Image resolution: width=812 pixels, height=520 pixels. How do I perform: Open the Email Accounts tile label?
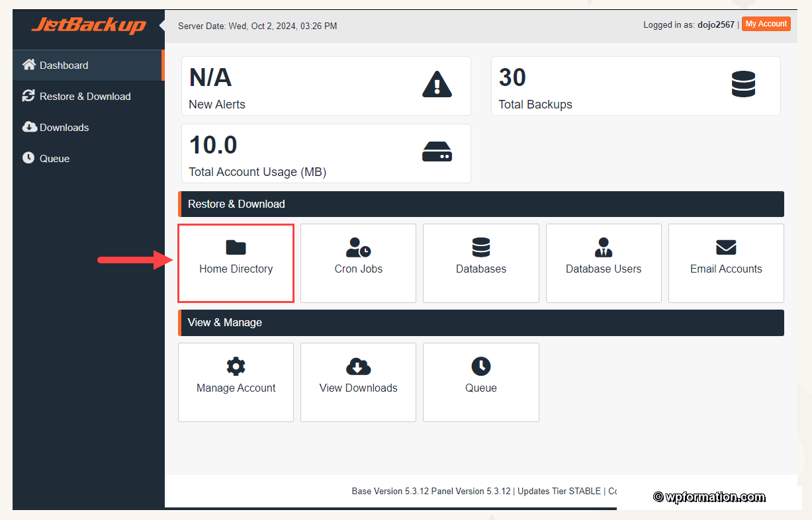click(726, 269)
